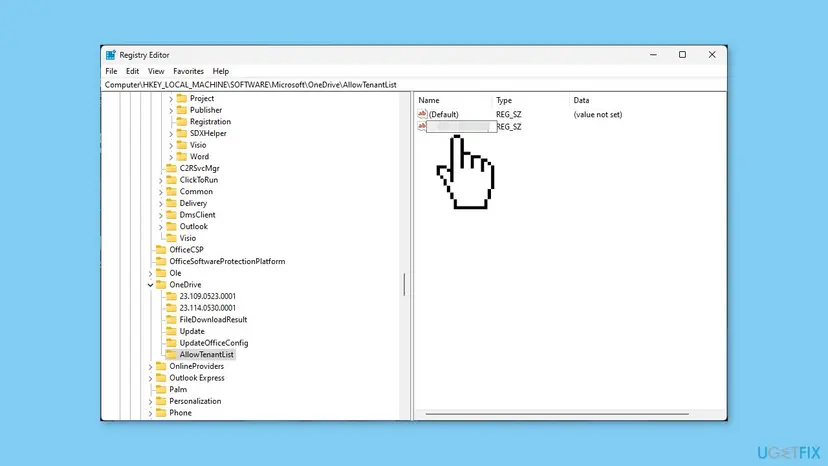Click the Ole folder icon

tap(161, 273)
